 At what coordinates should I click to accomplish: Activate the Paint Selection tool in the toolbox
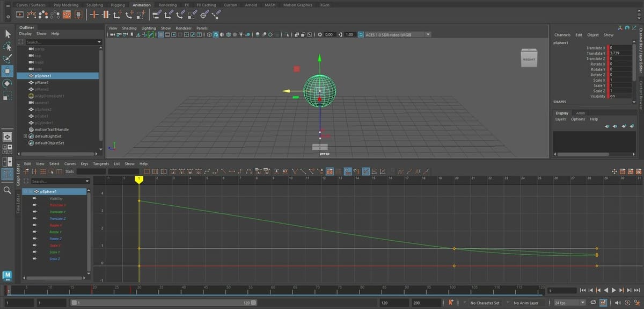tap(8, 59)
